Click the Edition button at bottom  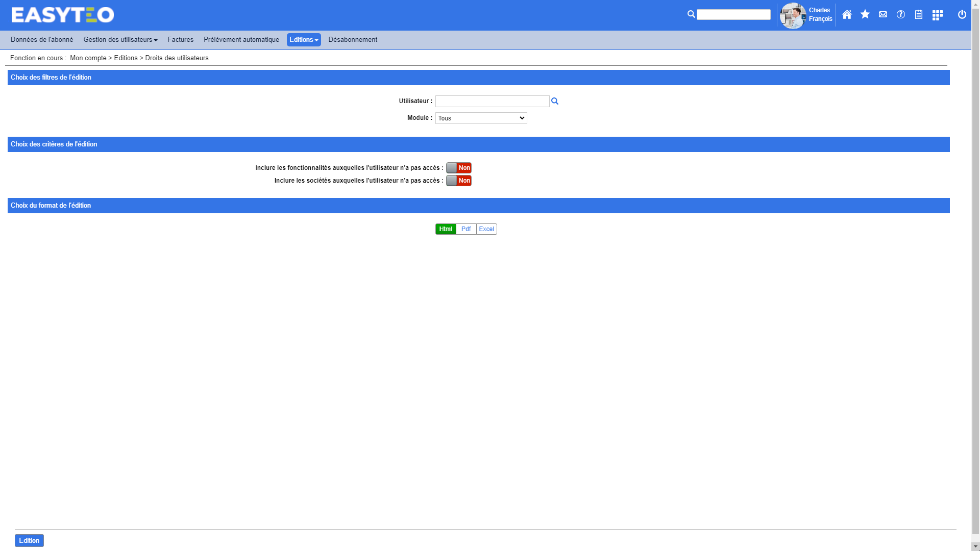[29, 541]
